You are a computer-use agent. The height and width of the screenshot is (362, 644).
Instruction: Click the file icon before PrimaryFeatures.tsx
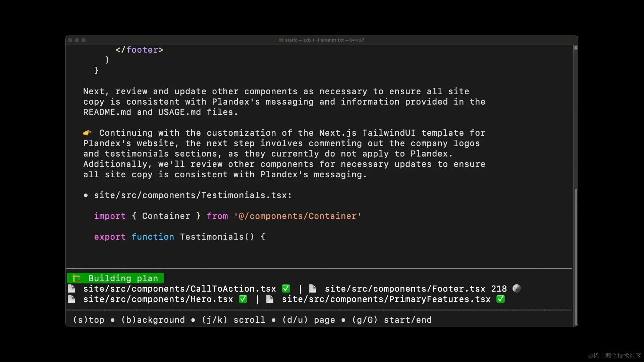pos(270,299)
